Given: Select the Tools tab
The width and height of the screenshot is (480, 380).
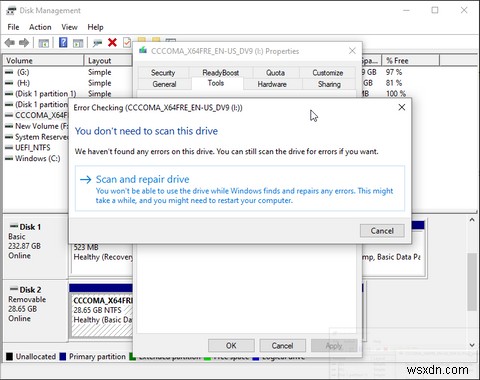Looking at the screenshot, I should [x=216, y=83].
